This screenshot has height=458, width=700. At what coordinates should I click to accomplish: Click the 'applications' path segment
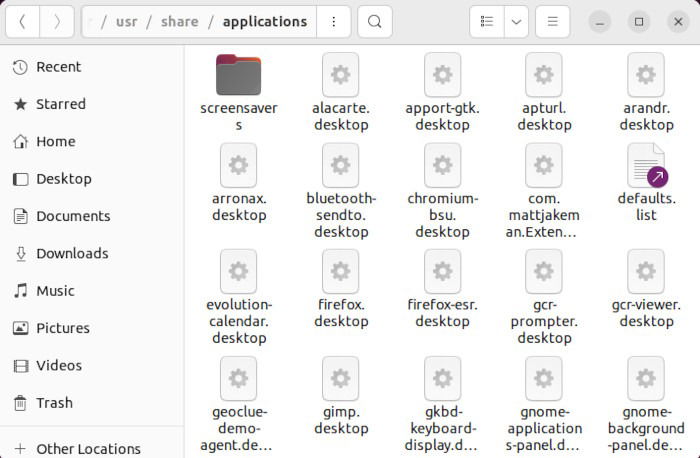(x=265, y=21)
